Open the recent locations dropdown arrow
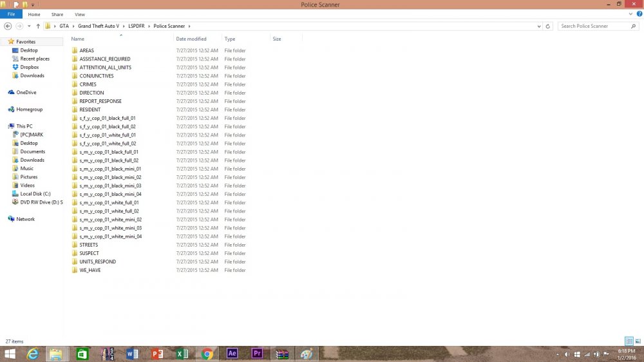The image size is (644, 362). click(29, 26)
